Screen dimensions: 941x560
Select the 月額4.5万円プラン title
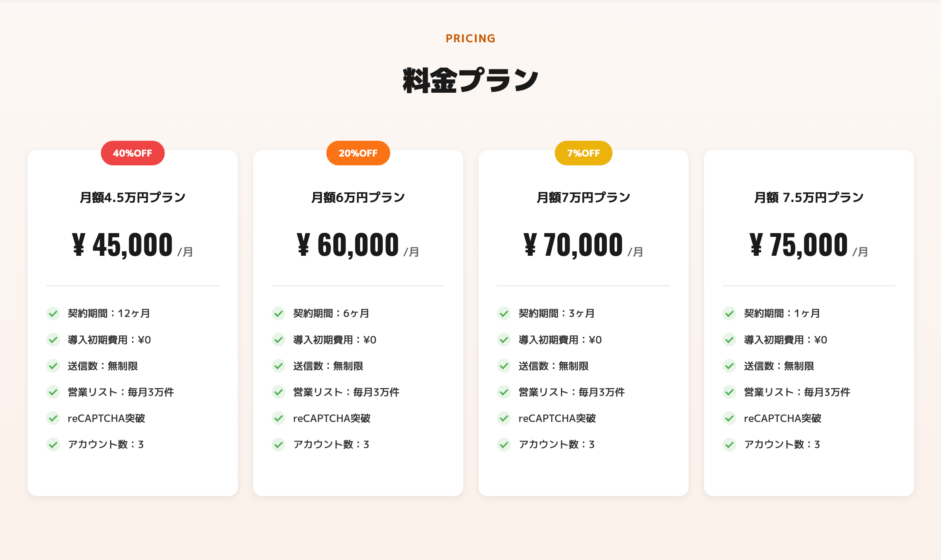click(132, 197)
